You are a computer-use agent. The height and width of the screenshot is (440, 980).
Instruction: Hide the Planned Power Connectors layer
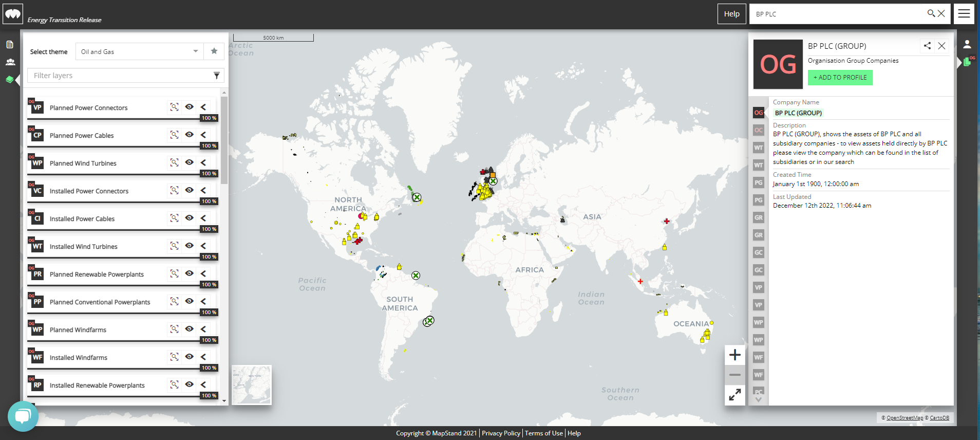pyautogui.click(x=190, y=107)
